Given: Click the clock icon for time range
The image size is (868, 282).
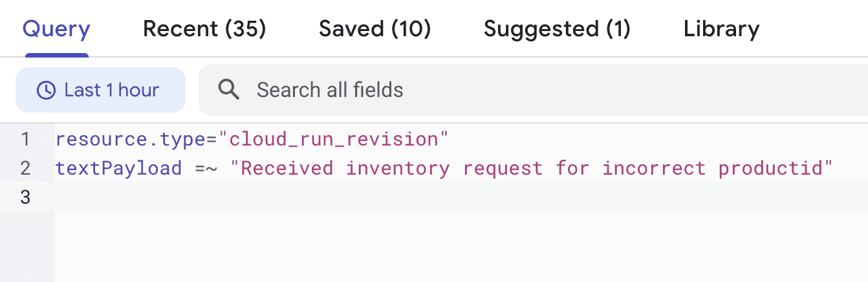Looking at the screenshot, I should [x=46, y=91].
